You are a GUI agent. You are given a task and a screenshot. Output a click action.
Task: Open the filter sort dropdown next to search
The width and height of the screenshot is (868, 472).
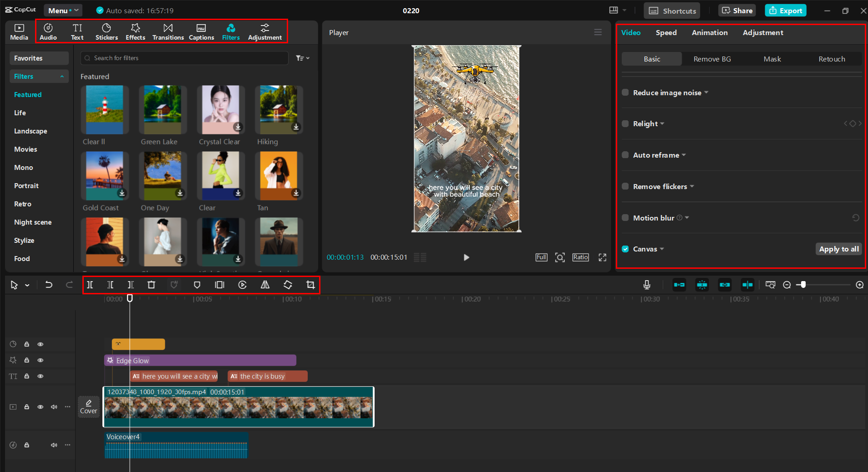pyautogui.click(x=302, y=58)
